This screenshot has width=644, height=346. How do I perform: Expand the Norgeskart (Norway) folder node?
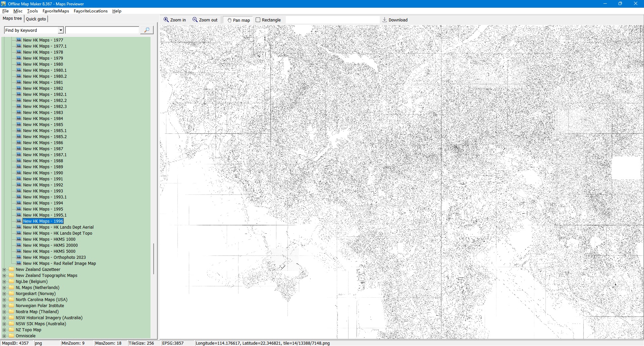pos(4,294)
